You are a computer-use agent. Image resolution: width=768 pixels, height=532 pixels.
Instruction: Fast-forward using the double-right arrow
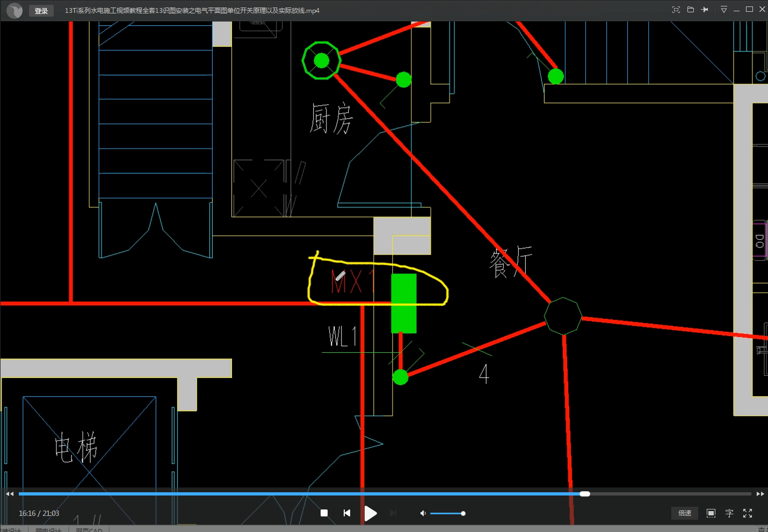pos(760,494)
